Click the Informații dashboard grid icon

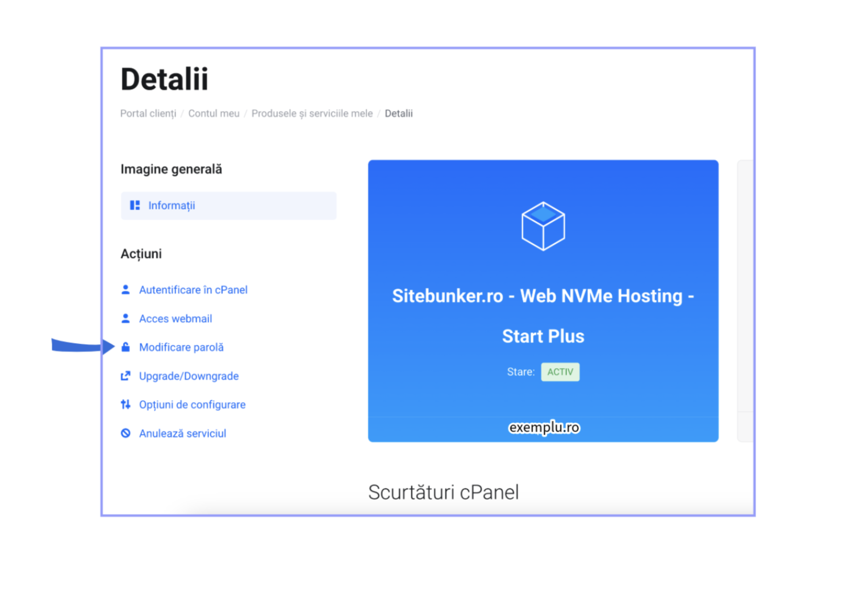coord(135,205)
